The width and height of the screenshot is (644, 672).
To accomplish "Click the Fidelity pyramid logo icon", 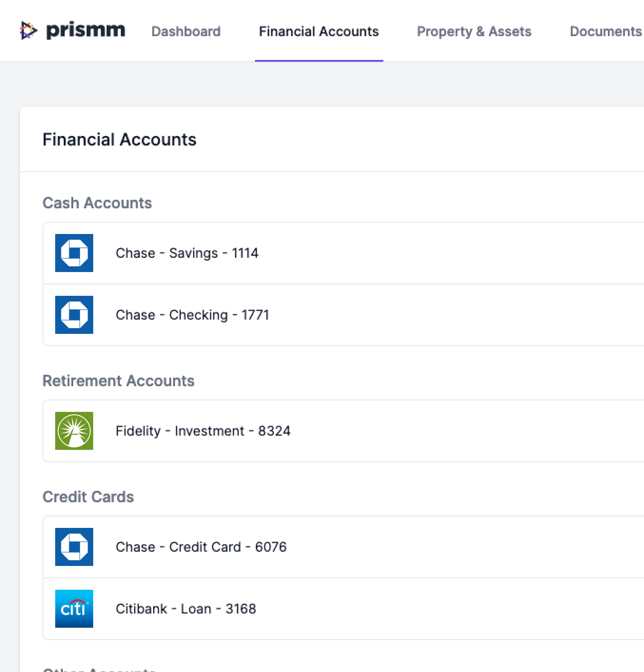I will coord(74,430).
